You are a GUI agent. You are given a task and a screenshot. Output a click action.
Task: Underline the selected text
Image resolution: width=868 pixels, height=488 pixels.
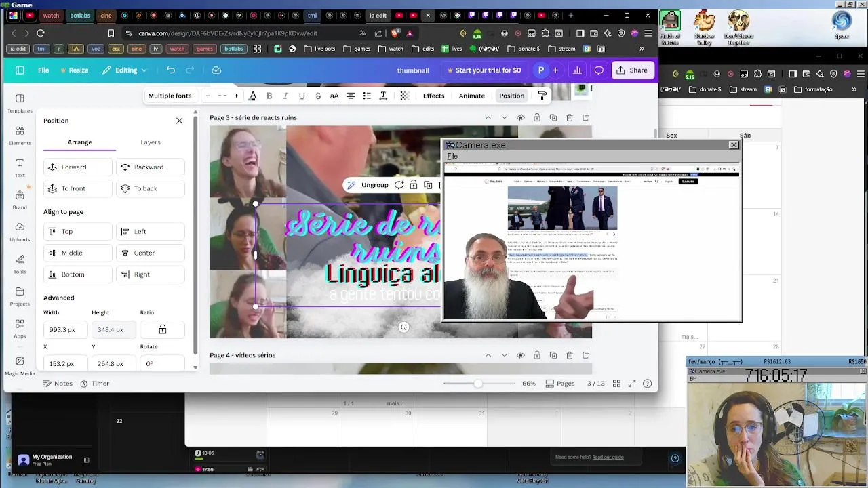[x=302, y=96]
